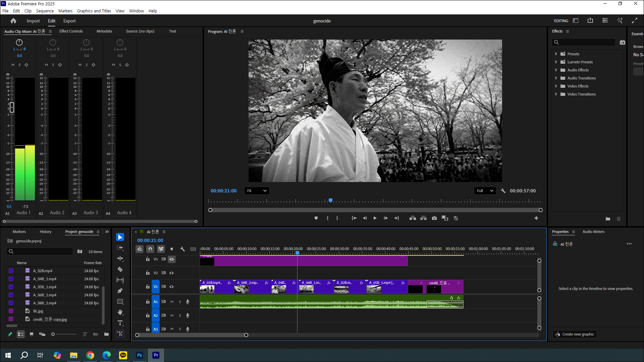The height and width of the screenshot is (362, 644).
Task: Select the Type tool
Action: point(120,323)
